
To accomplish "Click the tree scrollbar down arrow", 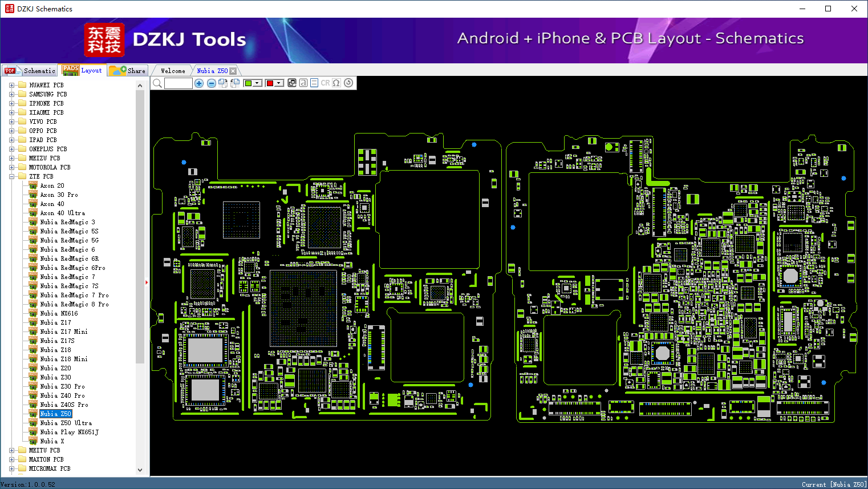I will point(140,470).
